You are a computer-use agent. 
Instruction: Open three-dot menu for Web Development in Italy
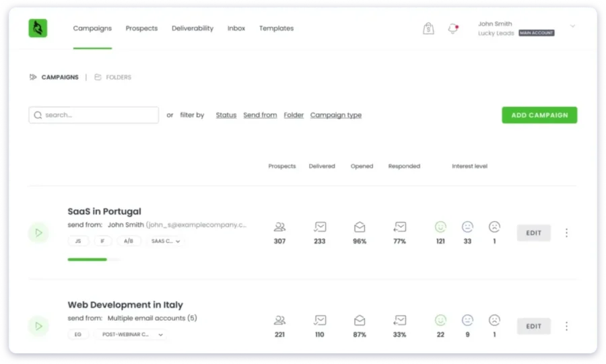566,326
